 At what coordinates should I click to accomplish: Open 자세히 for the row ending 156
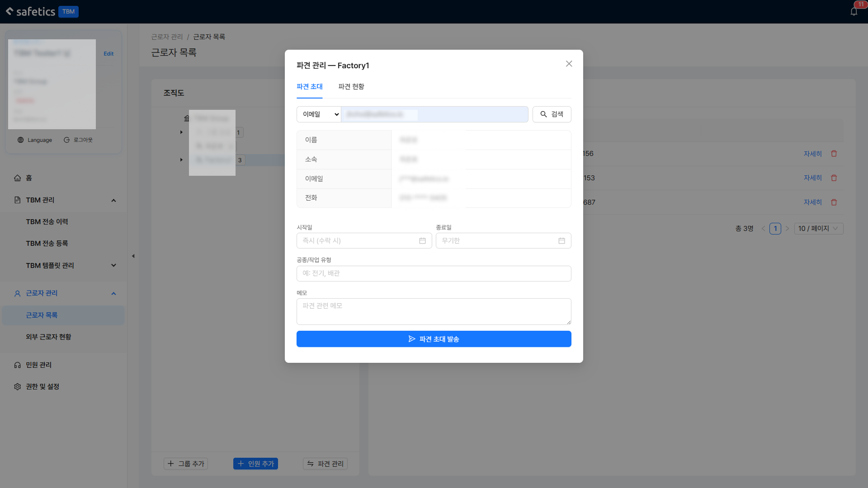pos(812,154)
